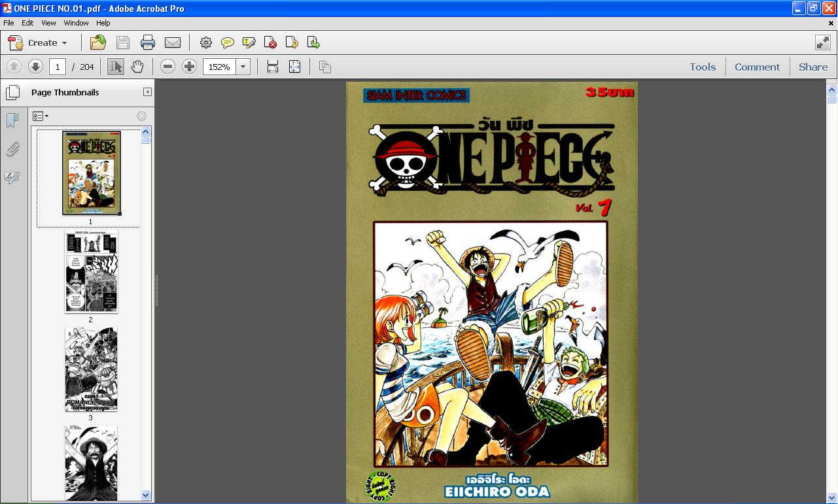Image resolution: width=838 pixels, height=504 pixels.
Task: Activate the Hand pan tool
Action: point(137,67)
